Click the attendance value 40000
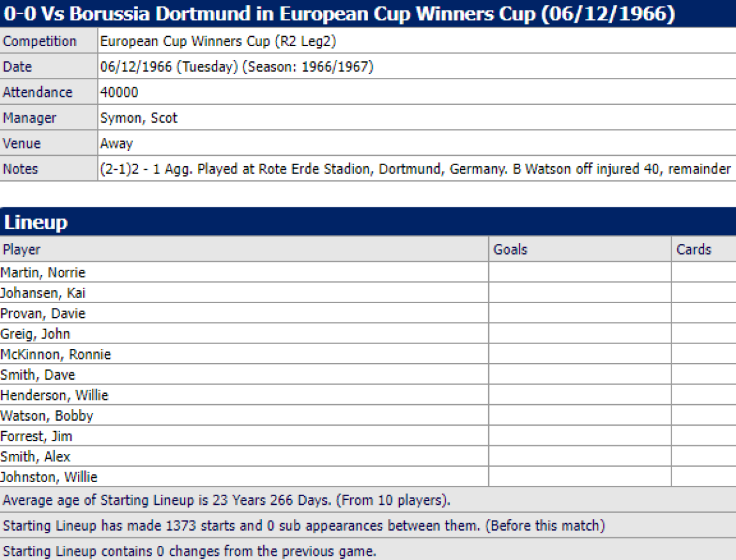 pos(120,93)
